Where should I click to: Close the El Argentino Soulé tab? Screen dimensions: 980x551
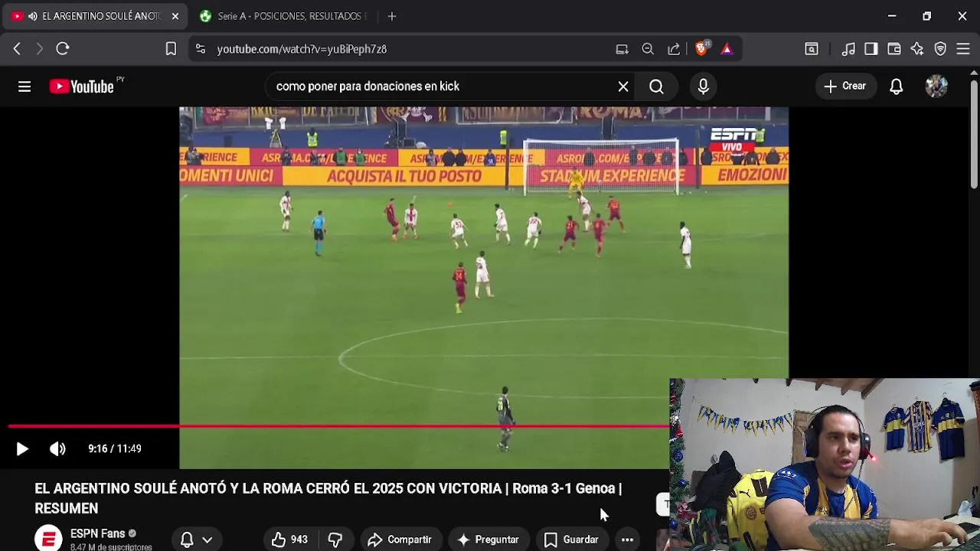click(175, 16)
